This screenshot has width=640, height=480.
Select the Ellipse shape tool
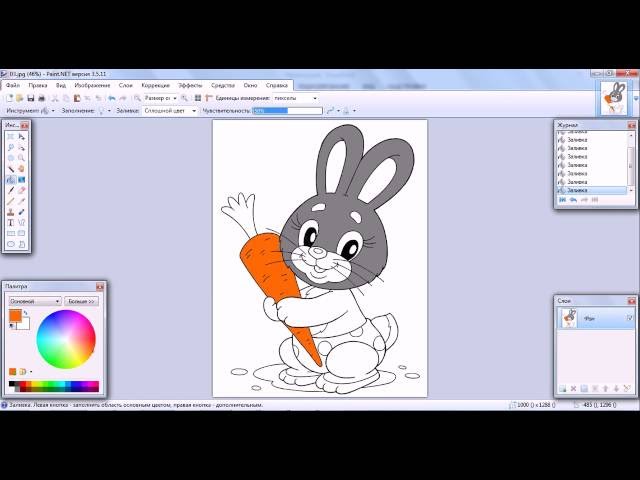[11, 244]
